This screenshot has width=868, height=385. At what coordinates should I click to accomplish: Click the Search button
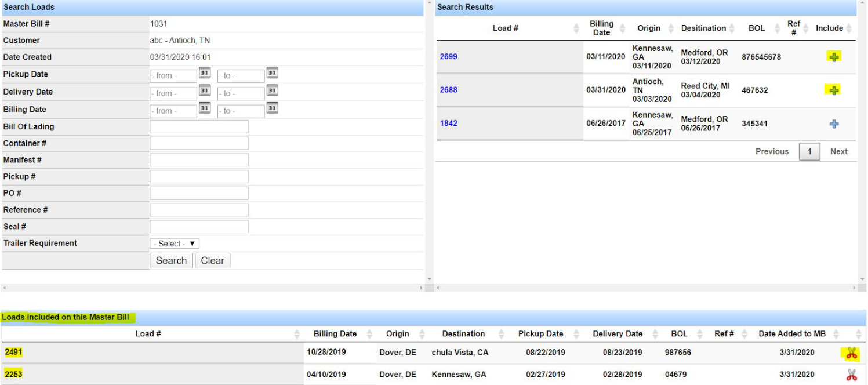tap(171, 260)
